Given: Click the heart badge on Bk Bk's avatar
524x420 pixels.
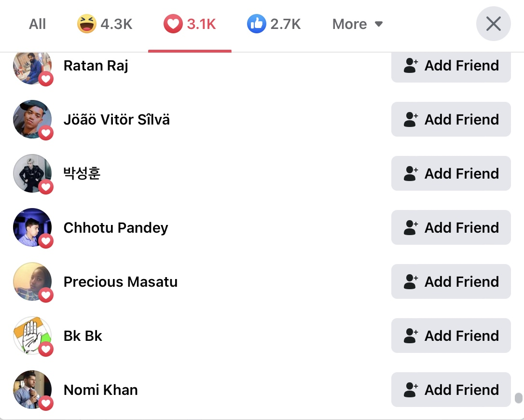Looking at the screenshot, I should (46, 349).
